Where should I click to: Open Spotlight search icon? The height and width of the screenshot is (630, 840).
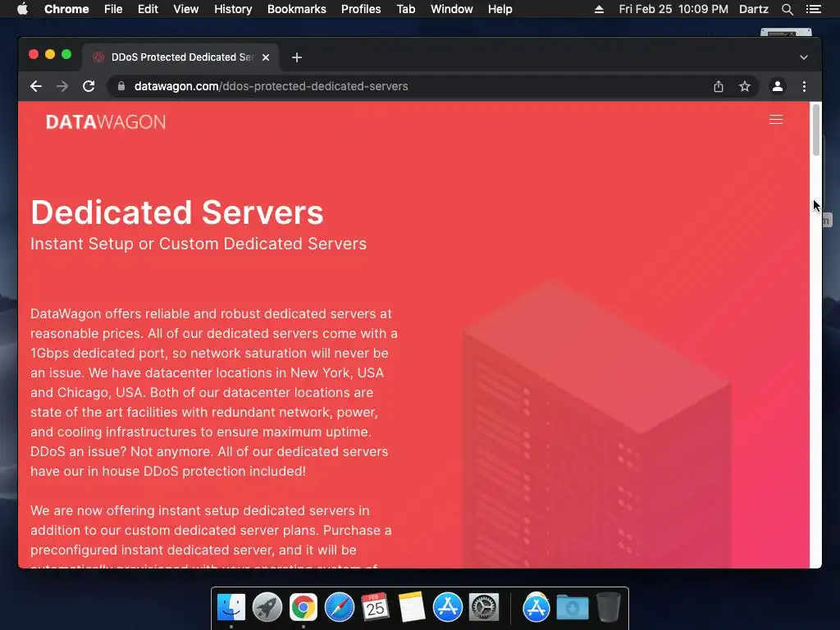coord(787,9)
